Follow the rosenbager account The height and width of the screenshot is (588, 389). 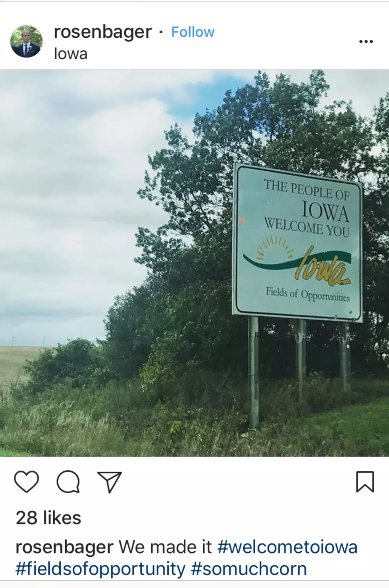(193, 32)
